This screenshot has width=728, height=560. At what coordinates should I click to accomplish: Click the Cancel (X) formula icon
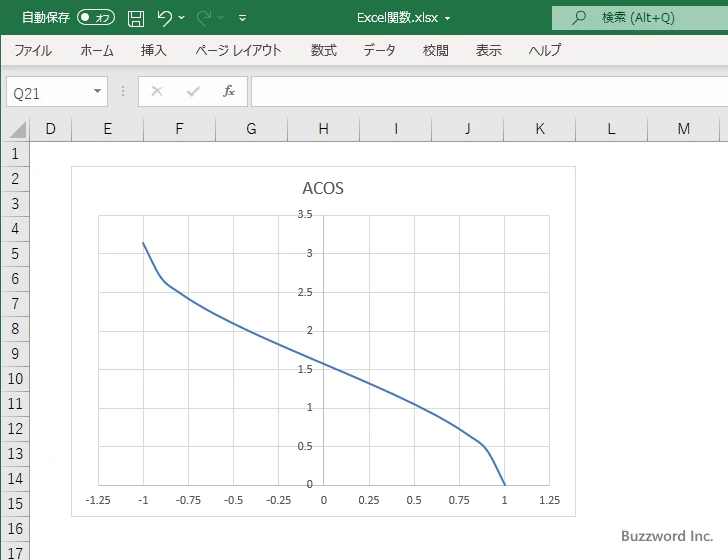[x=157, y=91]
